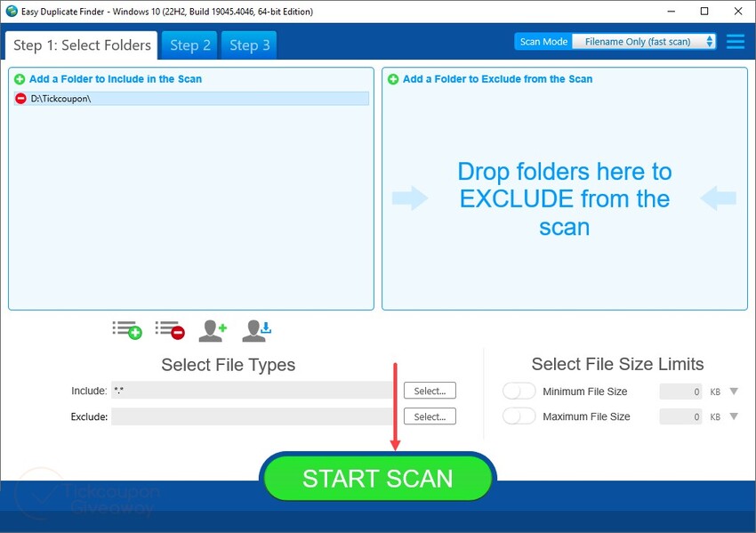This screenshot has width=756, height=533.
Task: Click the Include file types field
Action: pos(249,390)
